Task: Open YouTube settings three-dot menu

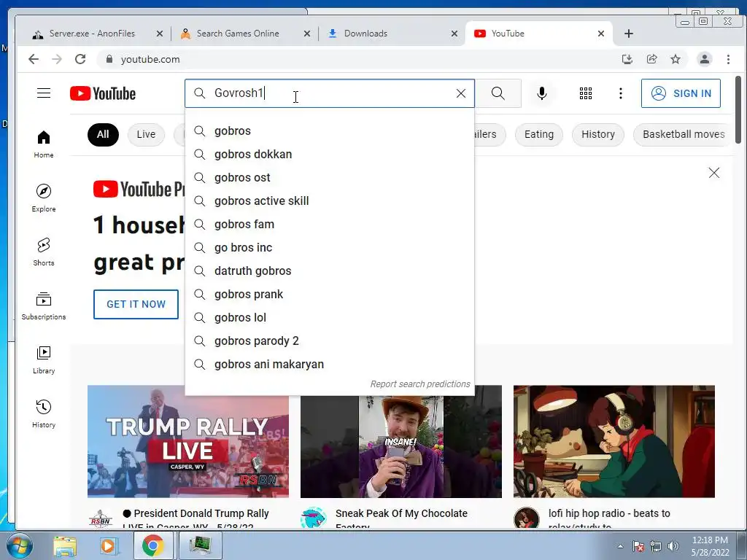Action: click(x=620, y=93)
